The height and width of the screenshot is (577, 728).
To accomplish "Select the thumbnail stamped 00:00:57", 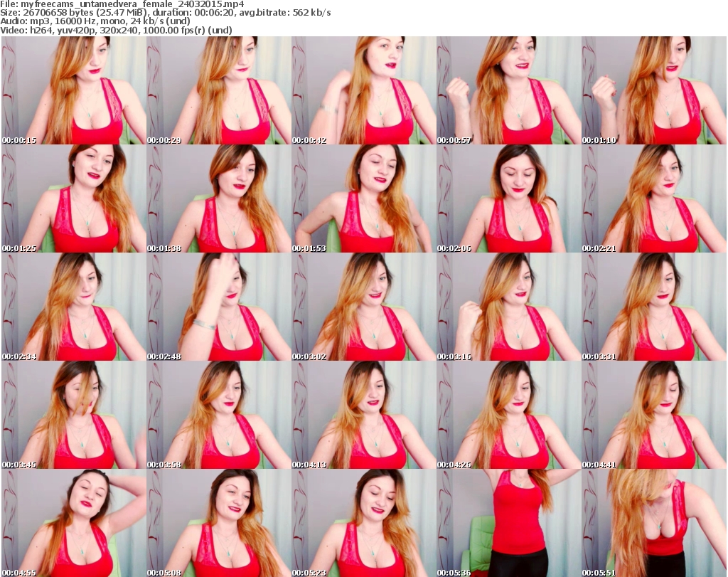I will (509, 90).
